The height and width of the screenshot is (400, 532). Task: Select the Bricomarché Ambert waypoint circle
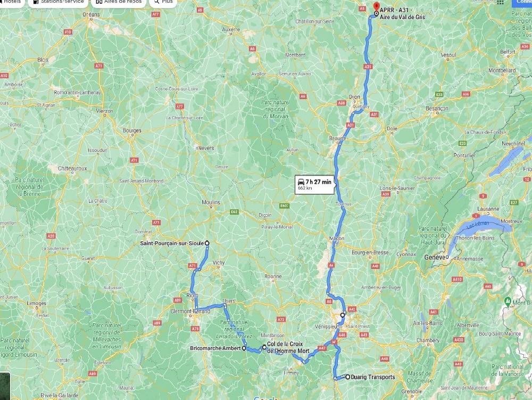click(244, 348)
